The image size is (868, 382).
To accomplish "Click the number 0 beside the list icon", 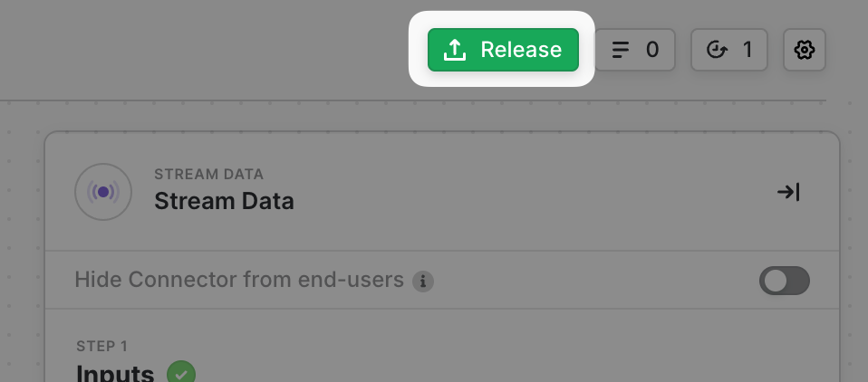I will (x=652, y=50).
